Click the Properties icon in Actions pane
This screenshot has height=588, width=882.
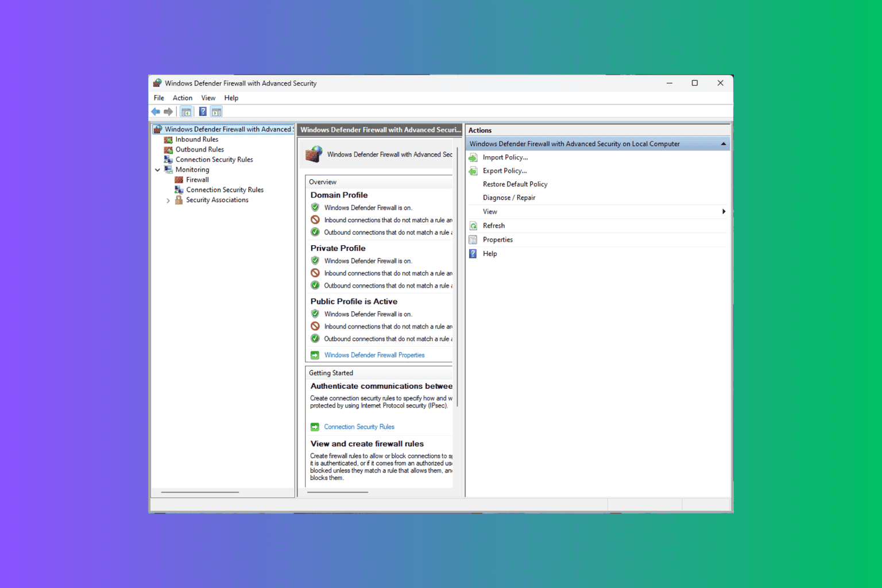click(x=473, y=239)
